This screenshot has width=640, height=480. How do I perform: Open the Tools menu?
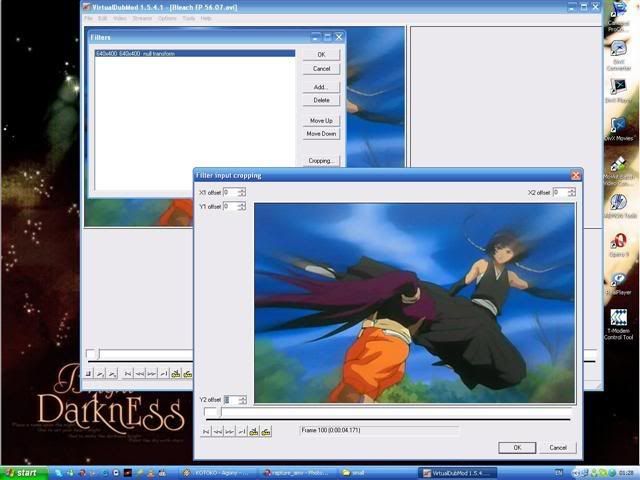[188, 18]
